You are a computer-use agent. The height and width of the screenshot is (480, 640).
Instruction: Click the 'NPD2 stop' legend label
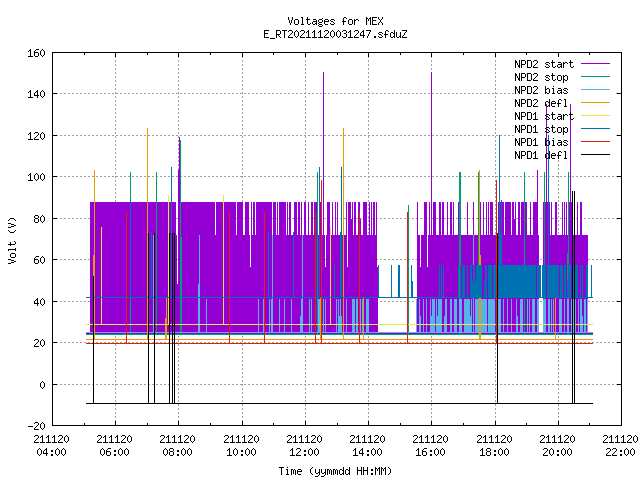[541, 77]
